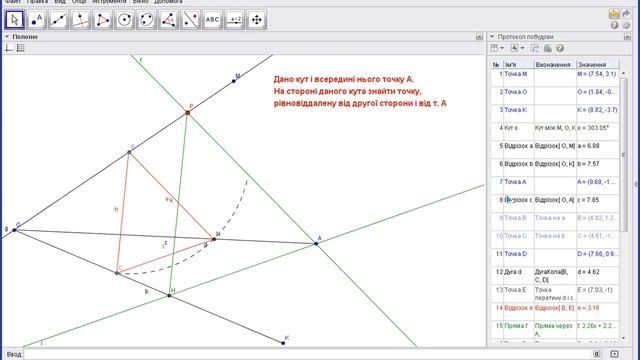
Task: Click point H on the drawing canvas
Action: click(x=169, y=296)
